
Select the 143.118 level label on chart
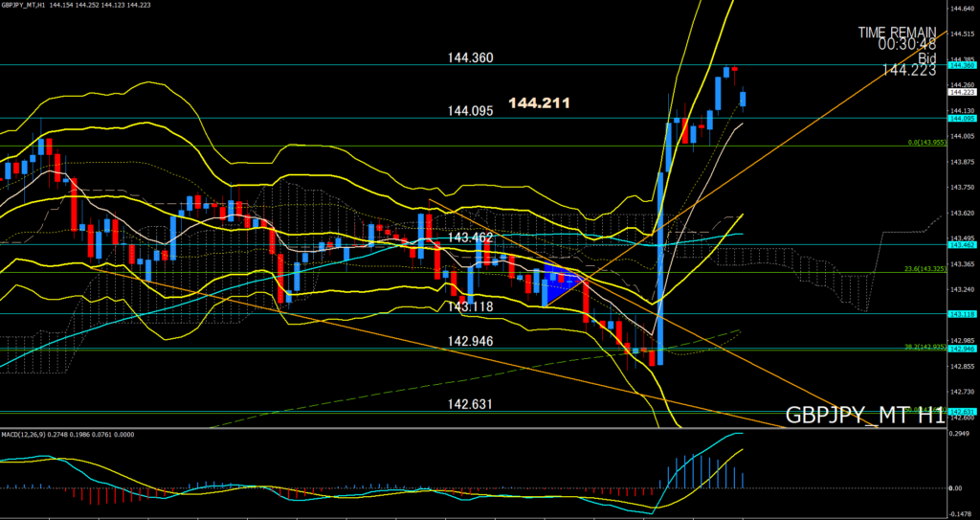(x=471, y=306)
